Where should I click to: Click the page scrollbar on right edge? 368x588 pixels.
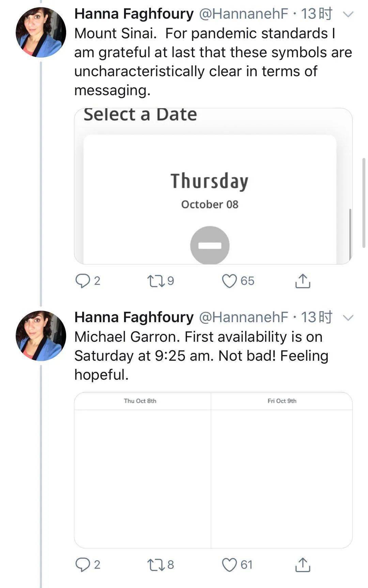coord(364,203)
